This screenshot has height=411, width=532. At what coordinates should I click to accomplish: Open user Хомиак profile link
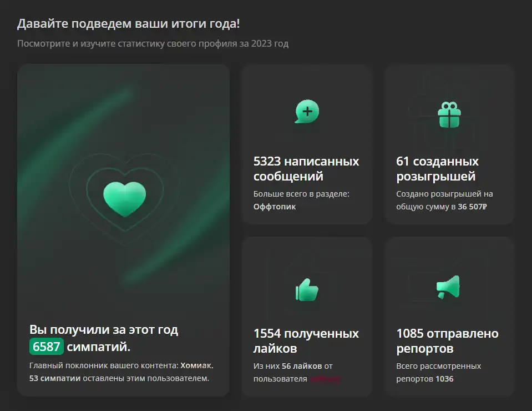(x=196, y=365)
